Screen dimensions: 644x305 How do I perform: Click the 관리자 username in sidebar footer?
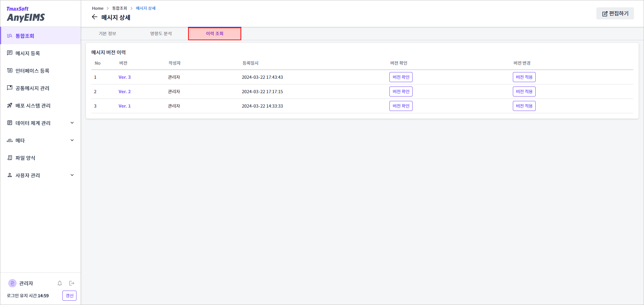click(26, 283)
